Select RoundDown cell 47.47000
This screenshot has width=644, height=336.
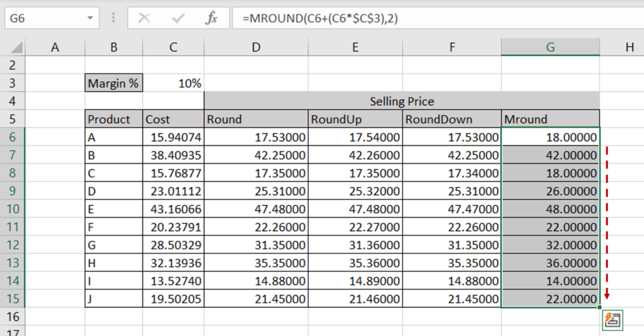coord(452,209)
